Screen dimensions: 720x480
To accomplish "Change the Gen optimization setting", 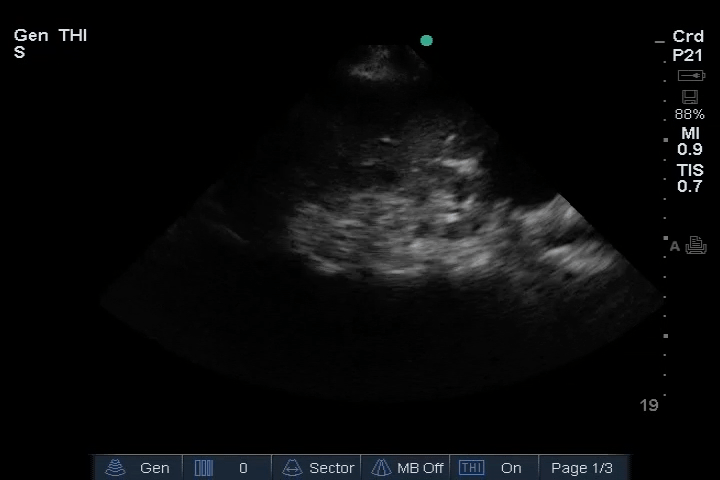I will click(154, 468).
